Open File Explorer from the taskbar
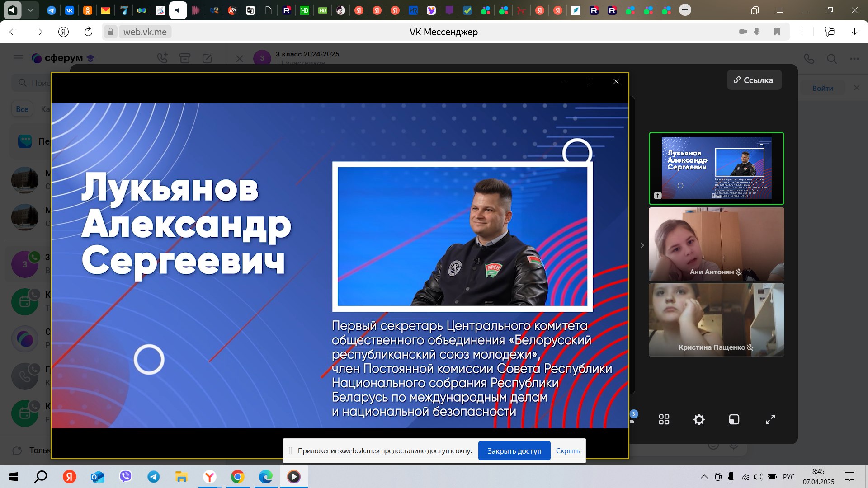 tap(181, 477)
